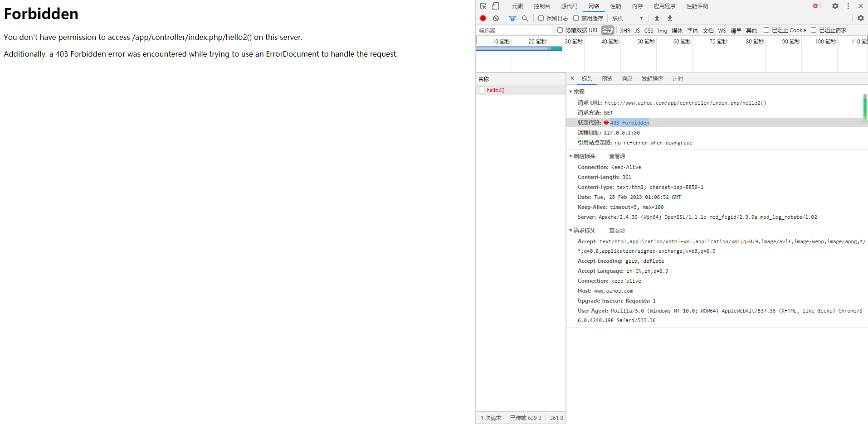
Task: Open the 联机 throttling dropdown
Action: point(628,18)
